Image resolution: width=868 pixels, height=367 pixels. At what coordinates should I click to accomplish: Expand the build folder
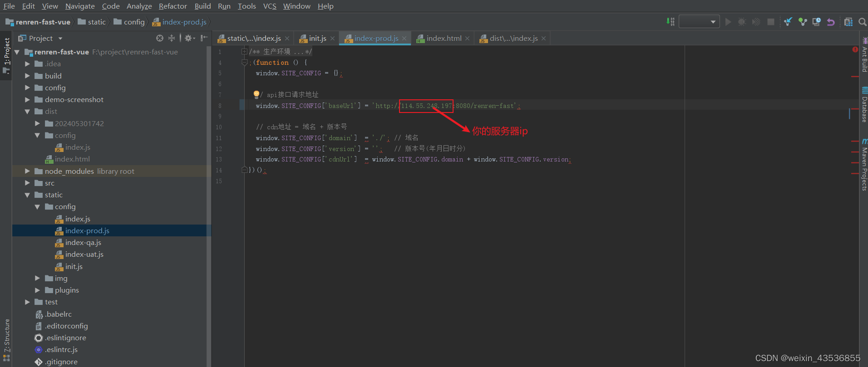[x=27, y=76]
